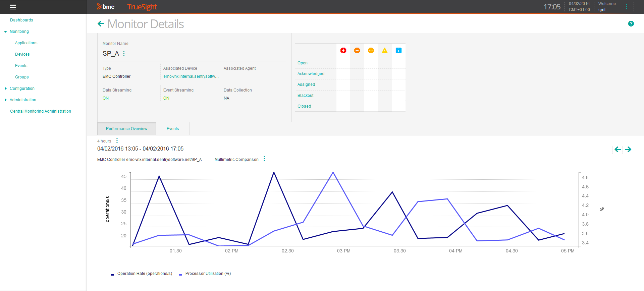Open Devices under Monitoring

click(x=22, y=54)
